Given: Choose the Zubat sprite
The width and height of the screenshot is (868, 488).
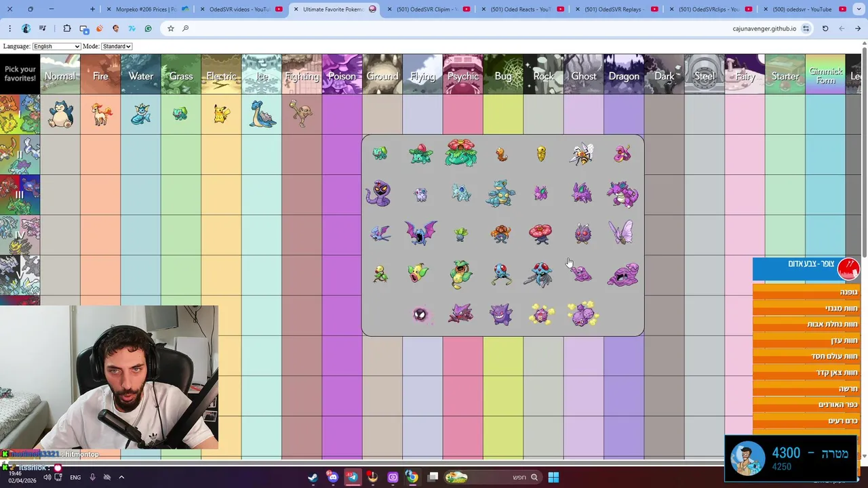Looking at the screenshot, I should 380,235.
